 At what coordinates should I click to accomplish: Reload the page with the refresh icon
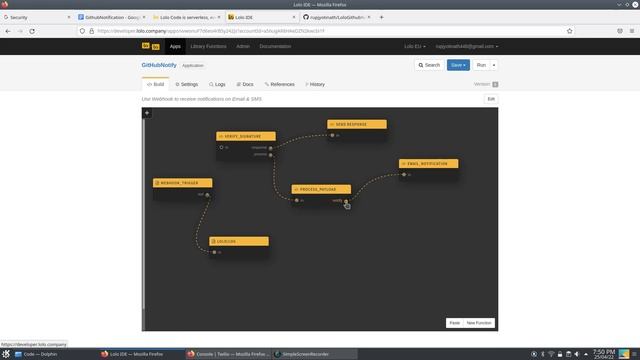(32, 31)
